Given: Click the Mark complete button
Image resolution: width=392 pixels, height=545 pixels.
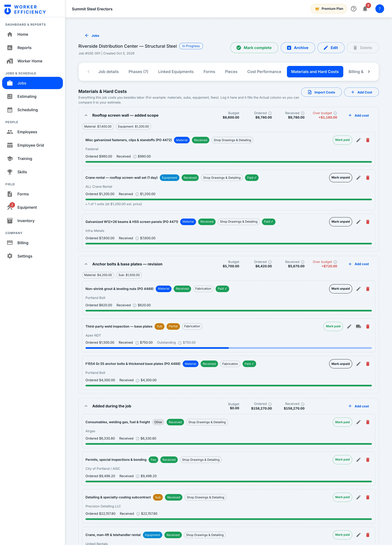Looking at the screenshot, I should coord(254,48).
